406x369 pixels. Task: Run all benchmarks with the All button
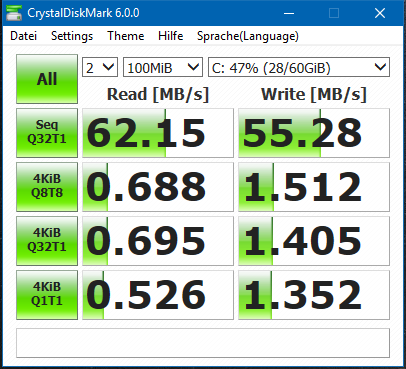[x=47, y=79]
